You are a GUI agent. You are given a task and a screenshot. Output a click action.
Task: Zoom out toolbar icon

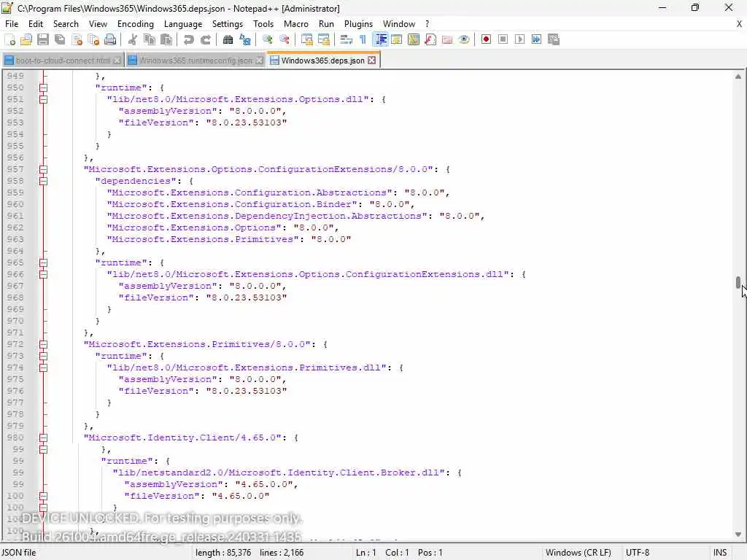[x=285, y=39]
